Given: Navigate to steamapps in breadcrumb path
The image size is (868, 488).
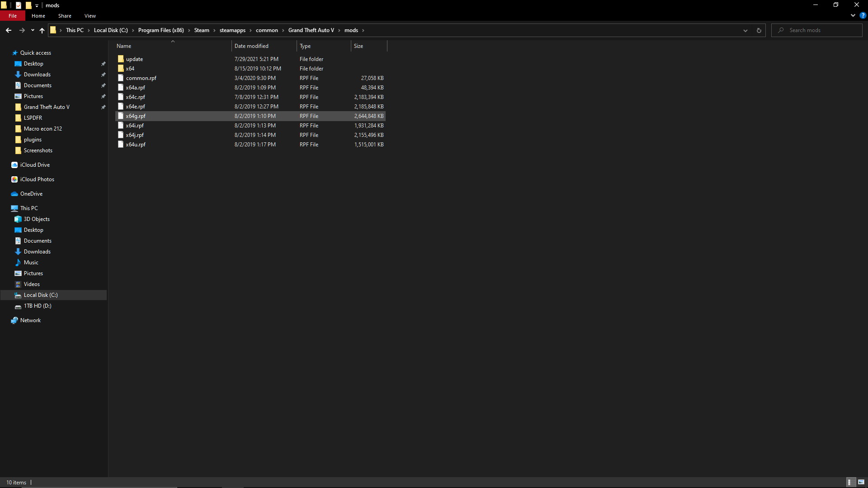Looking at the screenshot, I should click(232, 30).
